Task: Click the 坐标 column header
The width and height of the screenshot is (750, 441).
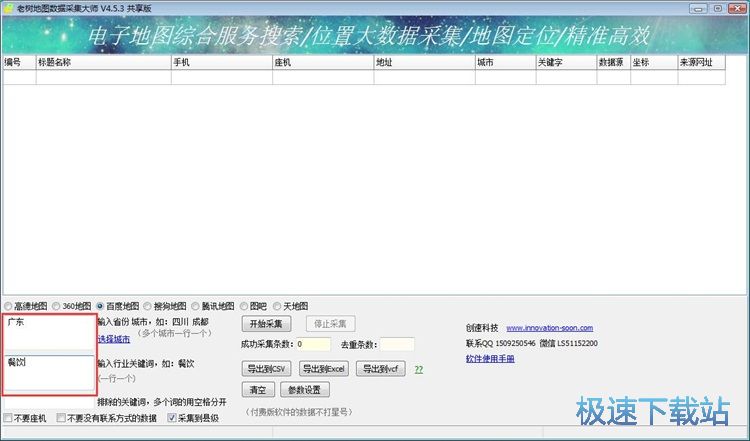Action: pyautogui.click(x=654, y=62)
